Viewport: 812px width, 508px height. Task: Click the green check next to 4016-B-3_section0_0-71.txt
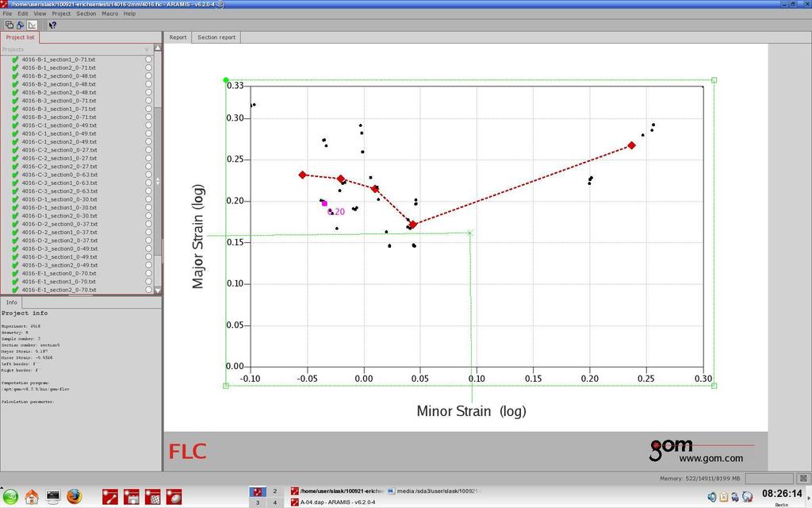15,101
